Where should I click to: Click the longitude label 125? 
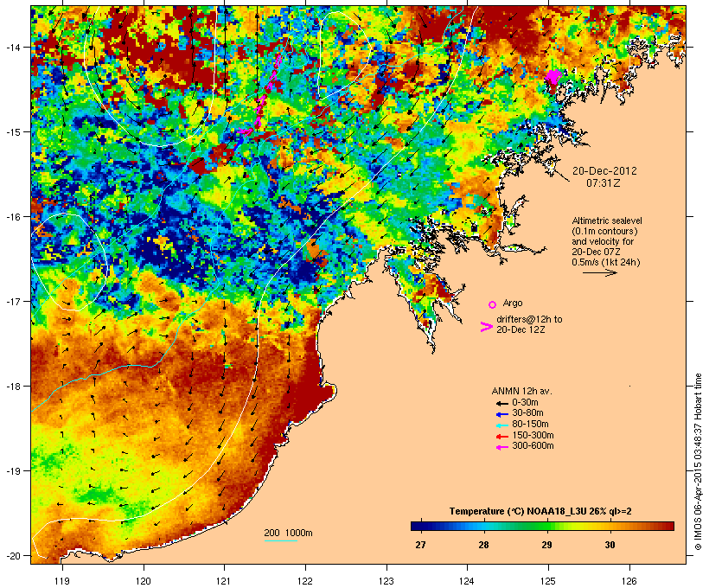pyautogui.click(x=548, y=581)
